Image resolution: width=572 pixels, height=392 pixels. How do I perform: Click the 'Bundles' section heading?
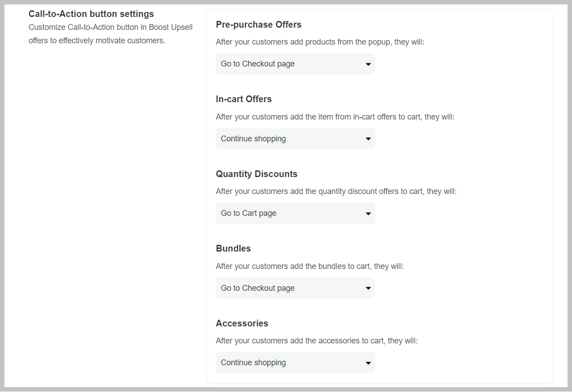click(x=233, y=248)
